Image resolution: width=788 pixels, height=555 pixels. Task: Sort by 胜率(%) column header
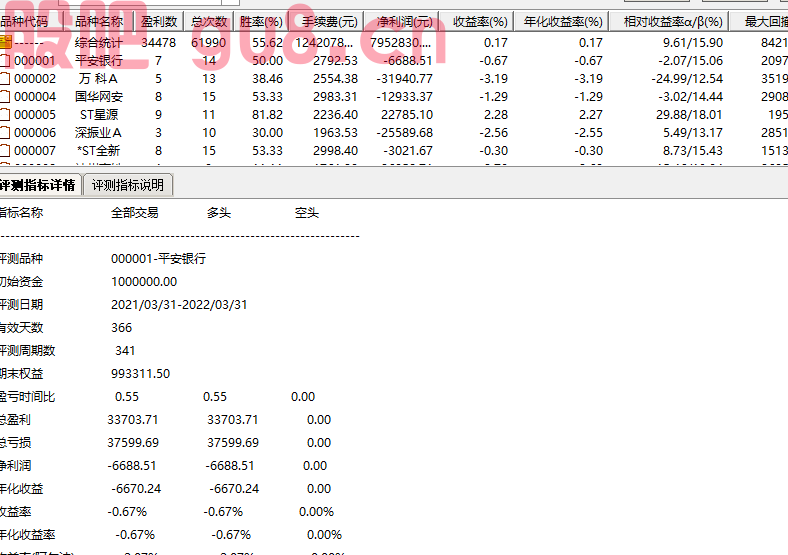[x=261, y=22]
